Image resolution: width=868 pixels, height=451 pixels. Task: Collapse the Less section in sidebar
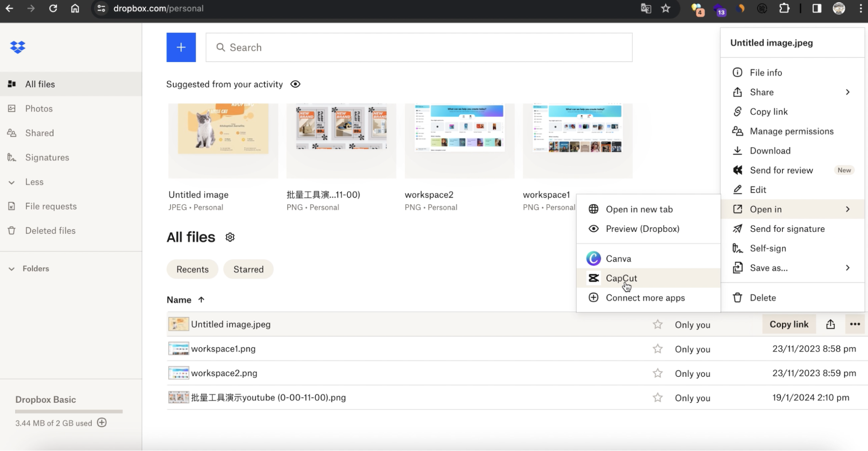tap(11, 182)
